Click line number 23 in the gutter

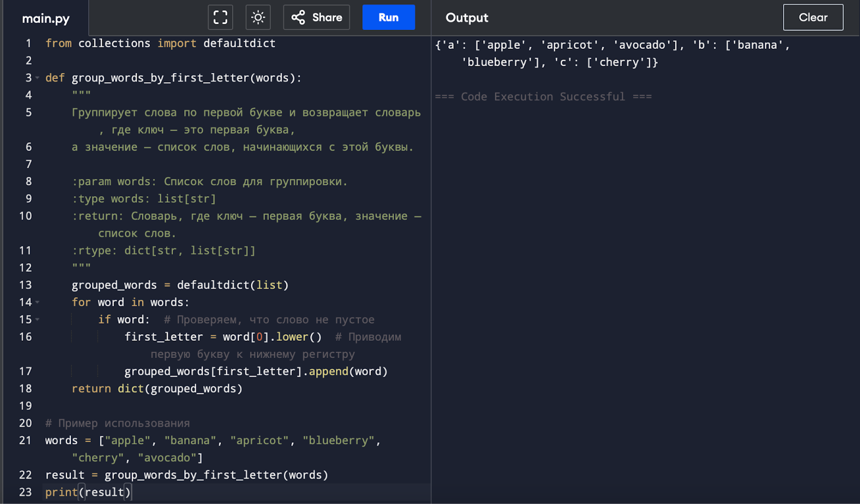[x=25, y=492]
